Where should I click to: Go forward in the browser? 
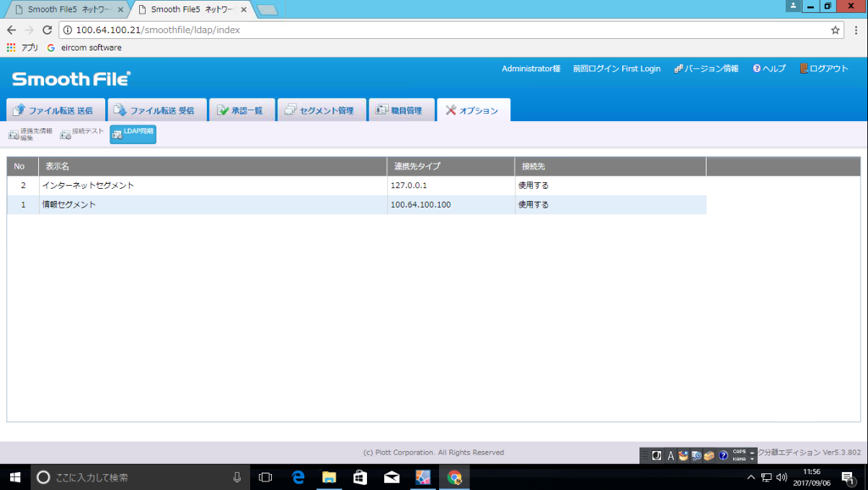(30, 30)
